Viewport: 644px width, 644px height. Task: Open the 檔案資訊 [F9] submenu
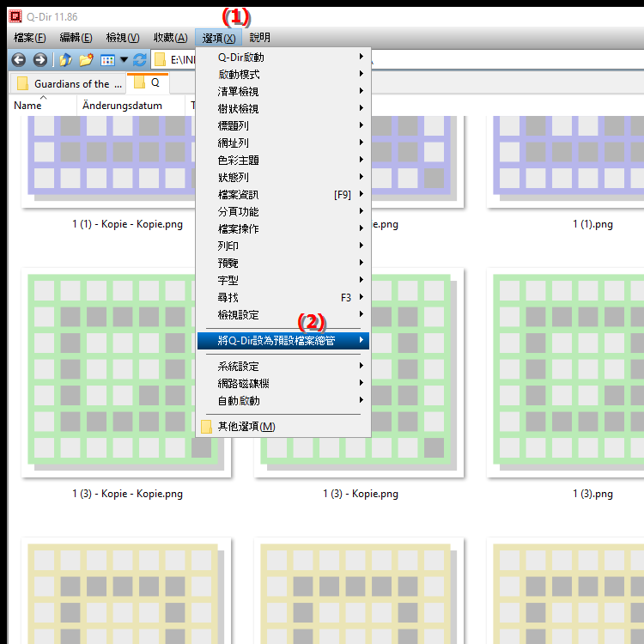(283, 195)
